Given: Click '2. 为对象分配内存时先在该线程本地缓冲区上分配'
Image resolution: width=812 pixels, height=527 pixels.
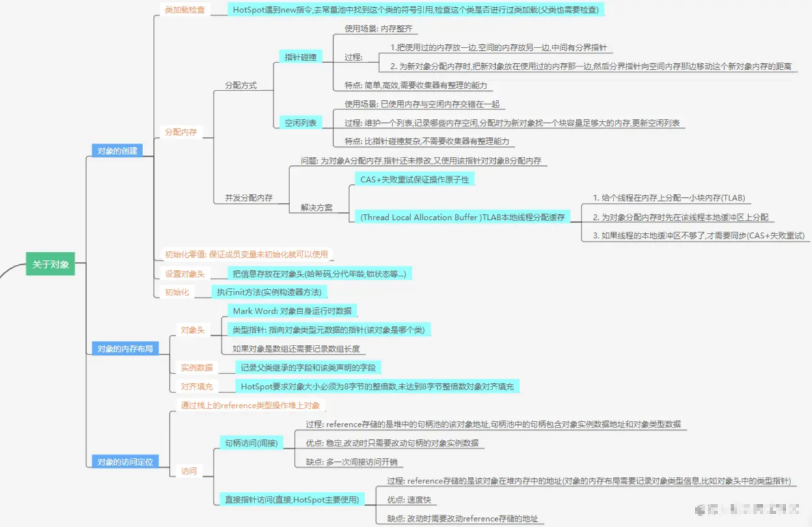Looking at the screenshot, I should coord(681,217).
